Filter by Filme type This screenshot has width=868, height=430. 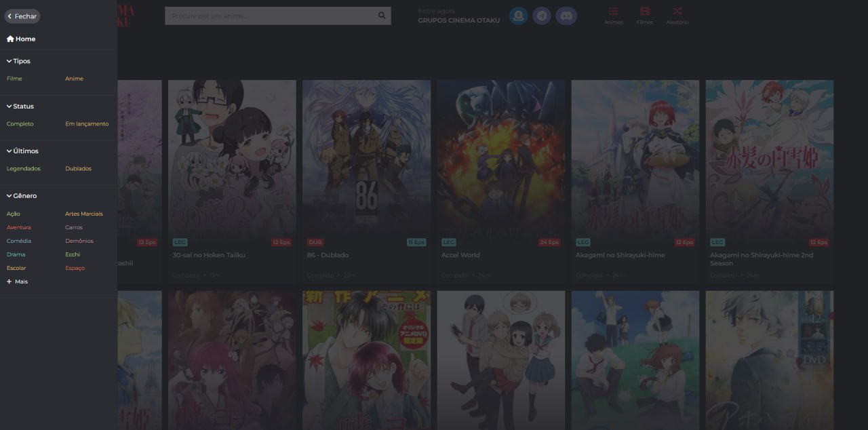point(14,79)
